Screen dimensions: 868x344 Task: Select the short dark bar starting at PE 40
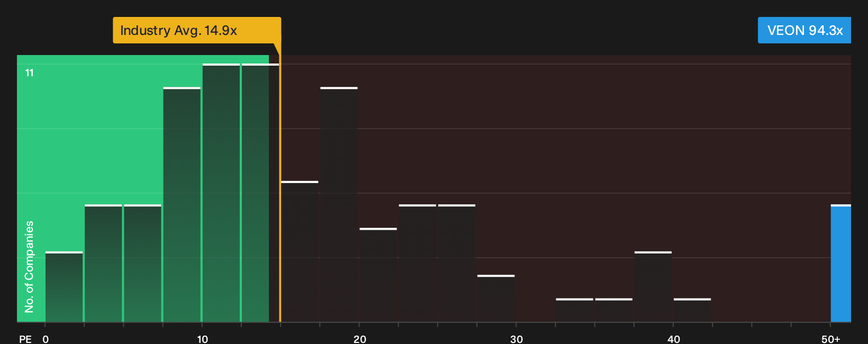tap(692, 310)
